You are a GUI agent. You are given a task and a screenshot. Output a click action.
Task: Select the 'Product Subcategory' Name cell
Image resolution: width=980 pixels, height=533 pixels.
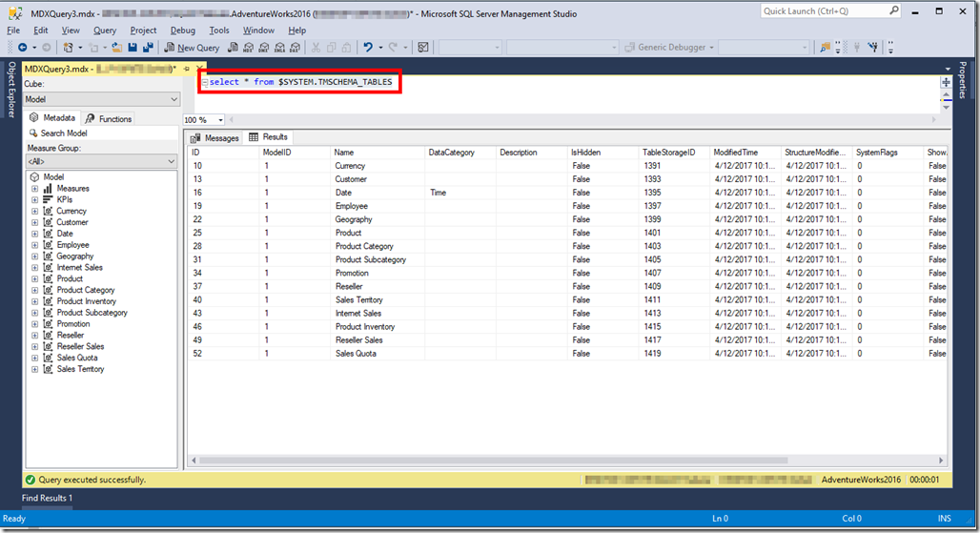point(377,260)
